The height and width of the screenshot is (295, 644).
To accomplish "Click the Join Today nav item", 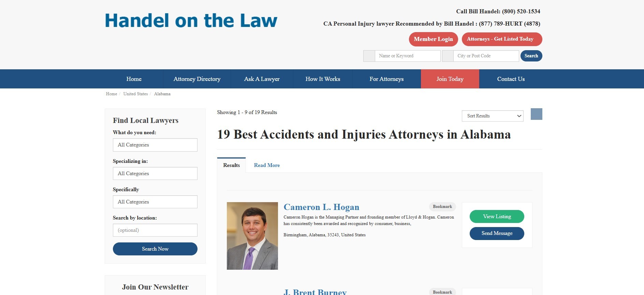I will tap(450, 79).
